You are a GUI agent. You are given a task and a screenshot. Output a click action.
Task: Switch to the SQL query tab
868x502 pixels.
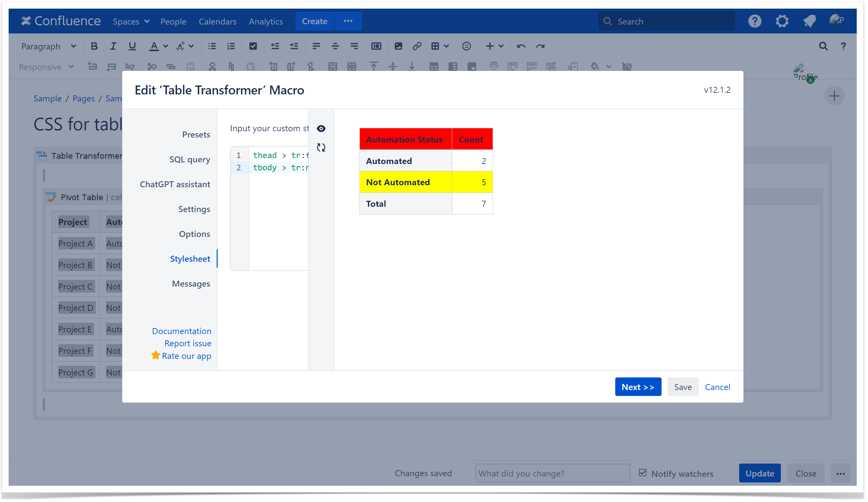click(x=190, y=159)
